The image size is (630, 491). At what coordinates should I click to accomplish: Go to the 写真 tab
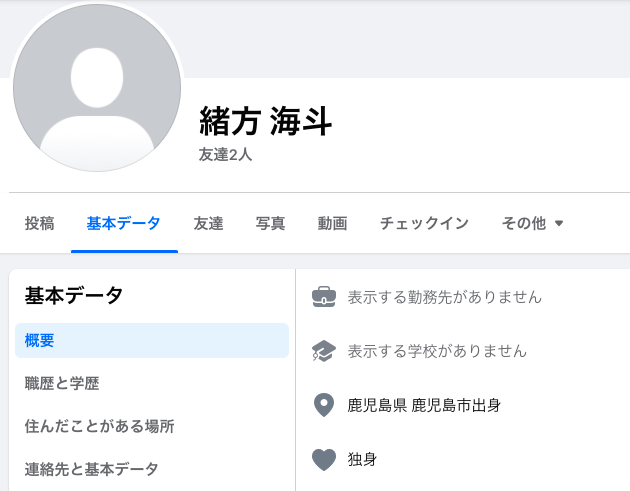[270, 223]
